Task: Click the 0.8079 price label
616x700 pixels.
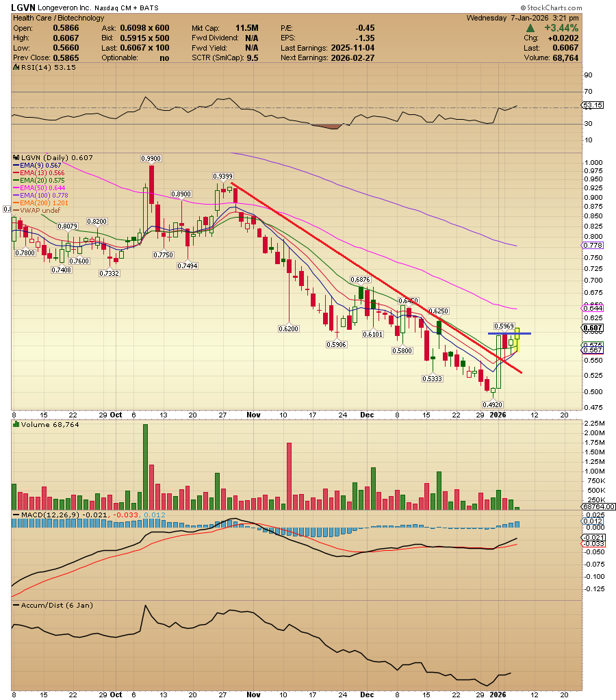Action: [x=68, y=226]
